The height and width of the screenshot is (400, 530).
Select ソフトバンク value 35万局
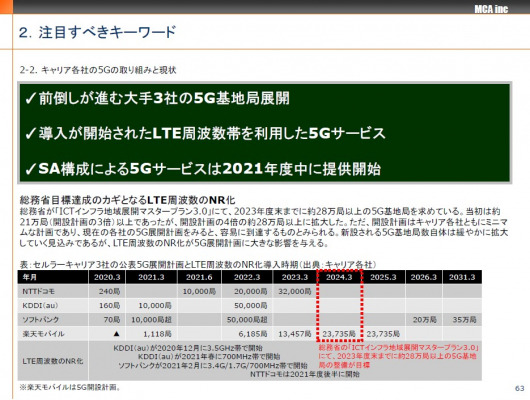(x=464, y=320)
